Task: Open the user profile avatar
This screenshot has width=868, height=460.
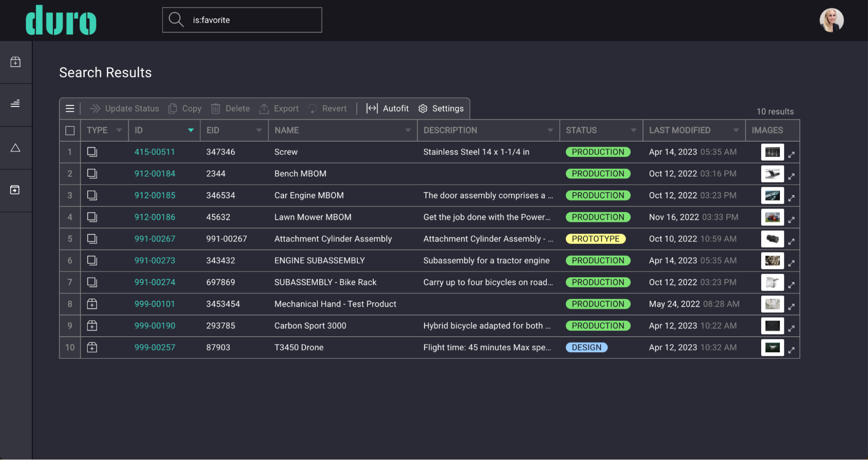Action: [x=831, y=20]
